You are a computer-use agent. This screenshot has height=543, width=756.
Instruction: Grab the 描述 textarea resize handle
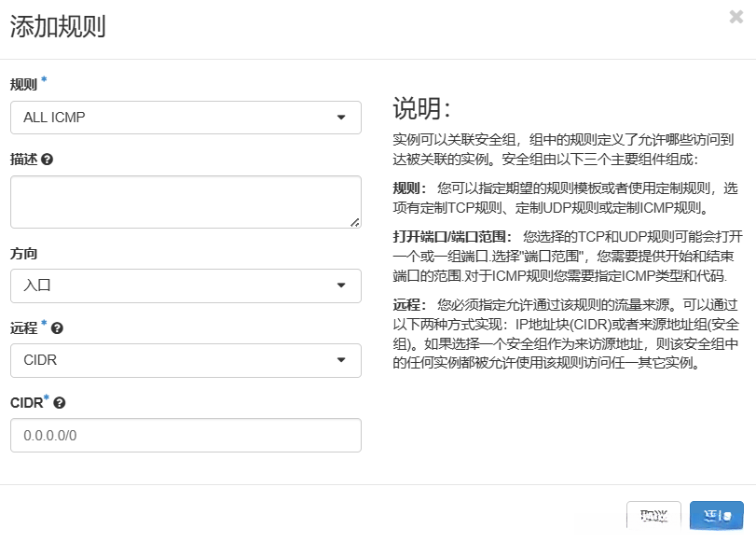[x=354, y=222]
